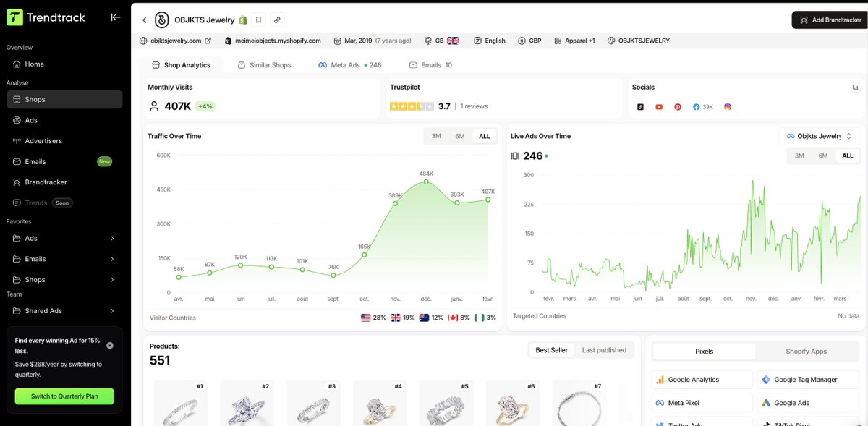Image resolution: width=868 pixels, height=426 pixels.
Task: Select 3M range for Traffic Over Time
Action: pyautogui.click(x=436, y=136)
